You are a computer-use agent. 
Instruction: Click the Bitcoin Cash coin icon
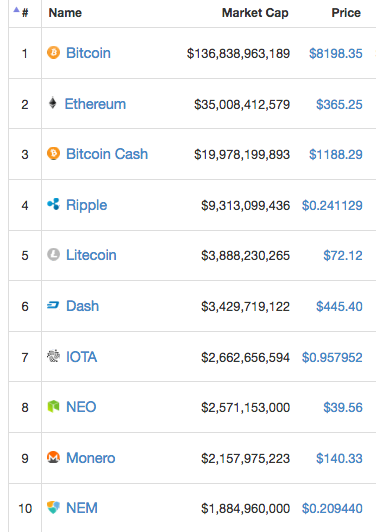point(53,153)
